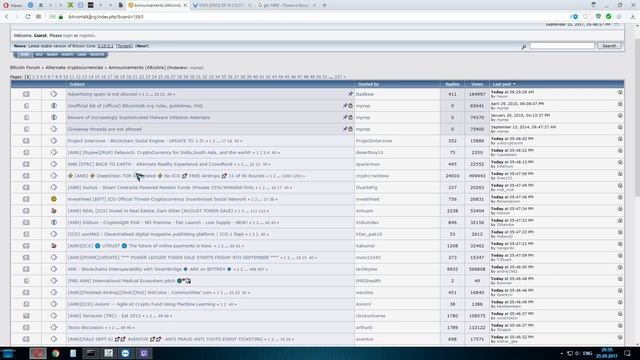Open the SEARCH forum menu tab

52,55
